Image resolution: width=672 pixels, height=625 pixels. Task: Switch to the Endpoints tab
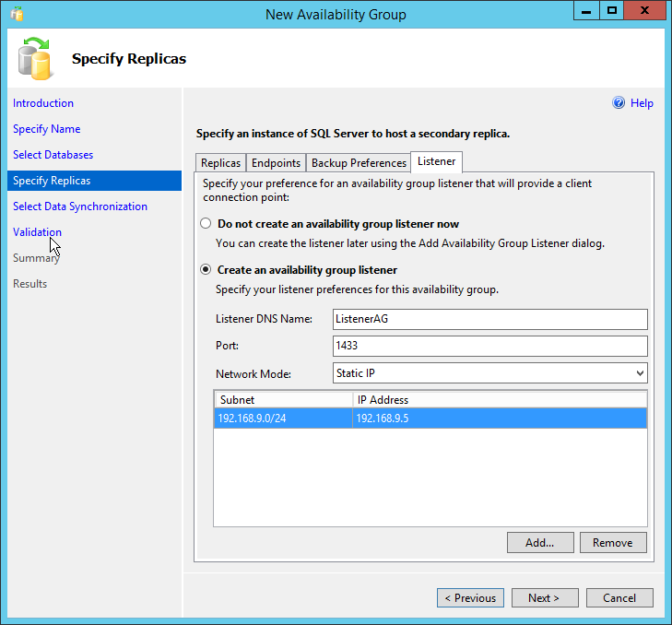pos(276,163)
